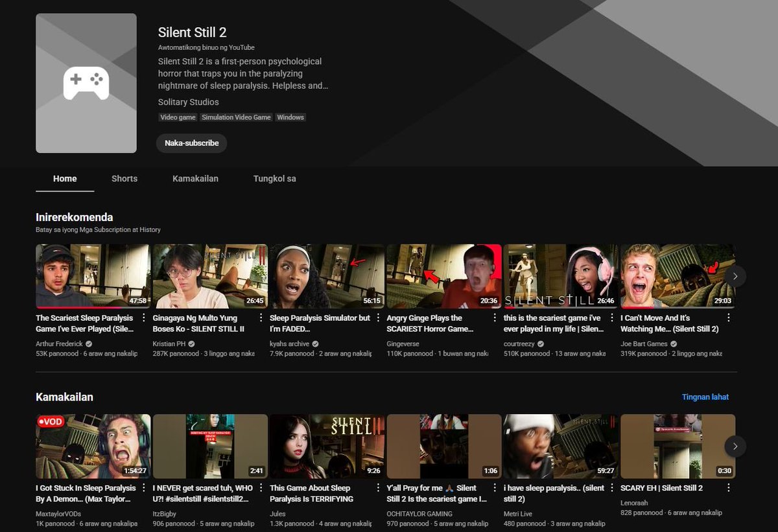Open title 'i have sleep paralysis.. (silent still 2)'
778x532 pixels.
pos(554,493)
